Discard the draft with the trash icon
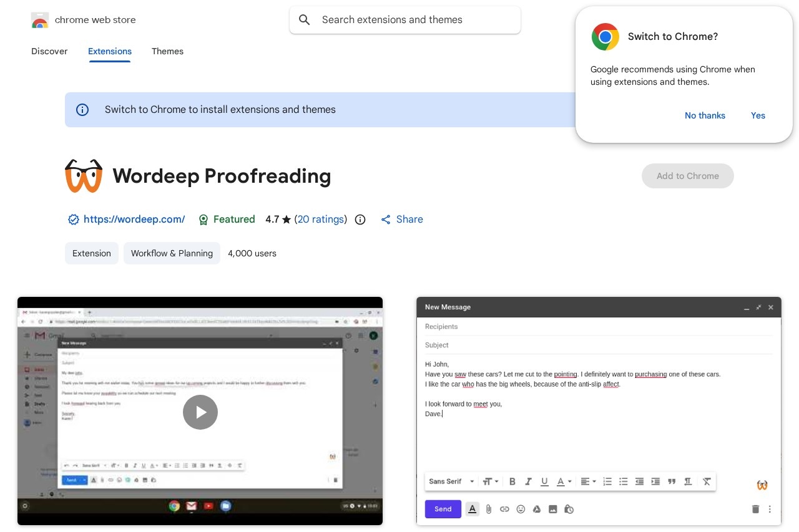This screenshot has height=532, width=799. click(755, 509)
